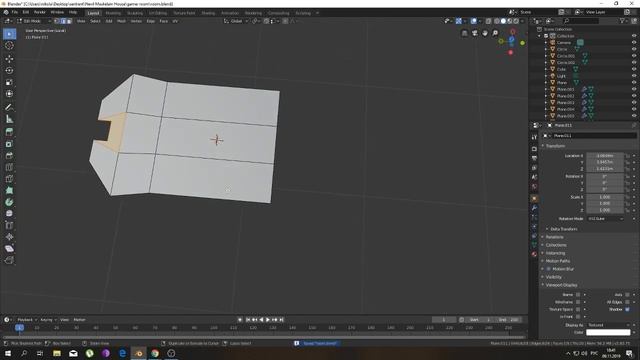Open the Modifiers wrench properties tab

tap(534, 208)
